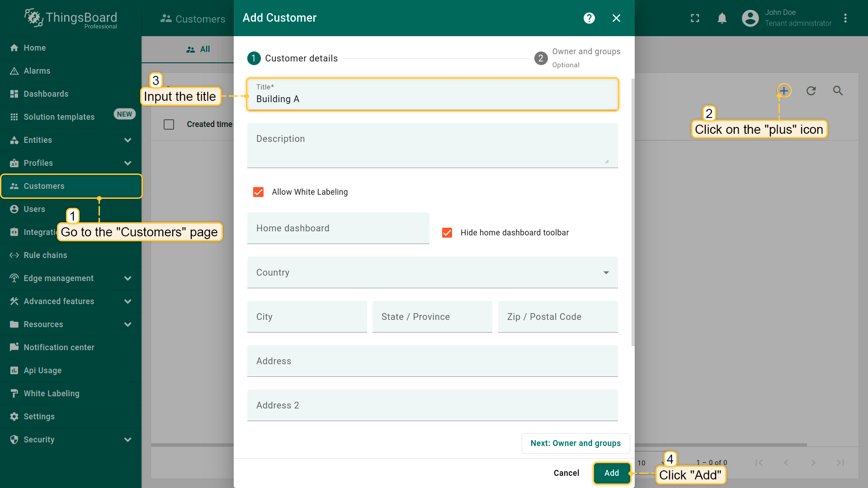868x488 pixels.
Task: Click Next: Owner and groups button
Action: [x=575, y=443]
